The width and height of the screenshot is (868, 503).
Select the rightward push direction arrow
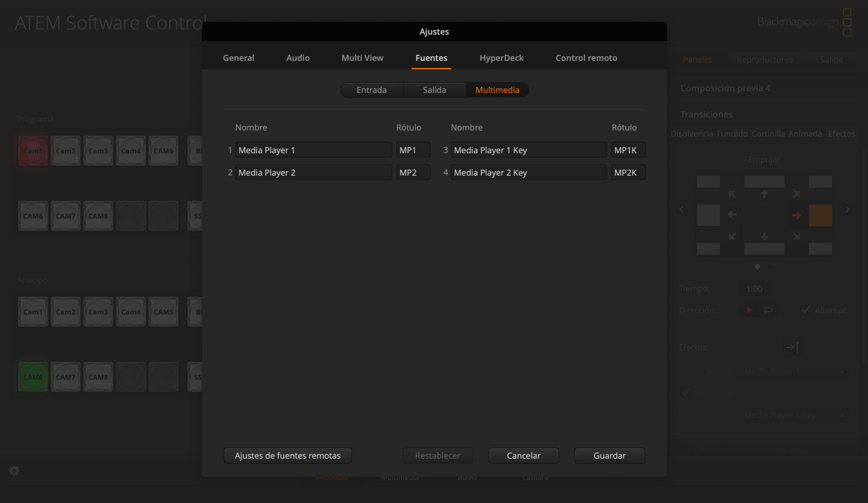coord(797,215)
